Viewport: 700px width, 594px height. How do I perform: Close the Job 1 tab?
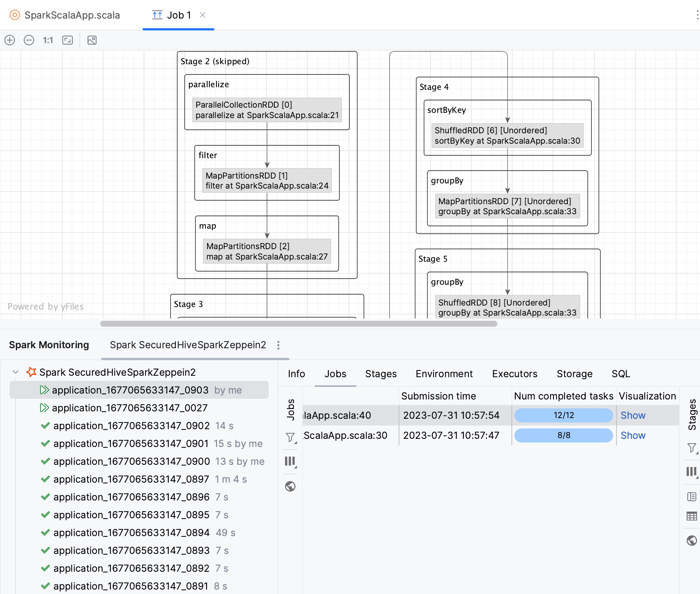203,15
